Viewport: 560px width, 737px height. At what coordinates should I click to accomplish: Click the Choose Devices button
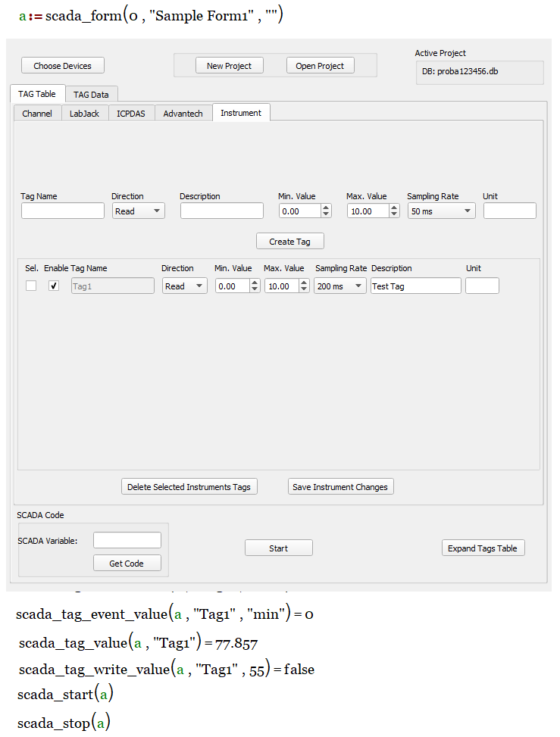62,66
